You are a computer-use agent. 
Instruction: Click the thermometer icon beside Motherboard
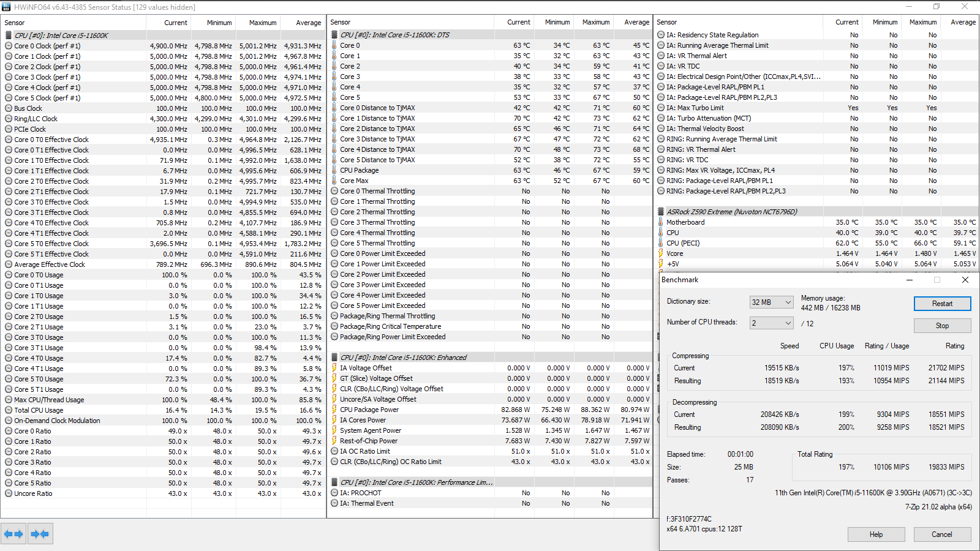pyautogui.click(x=661, y=222)
